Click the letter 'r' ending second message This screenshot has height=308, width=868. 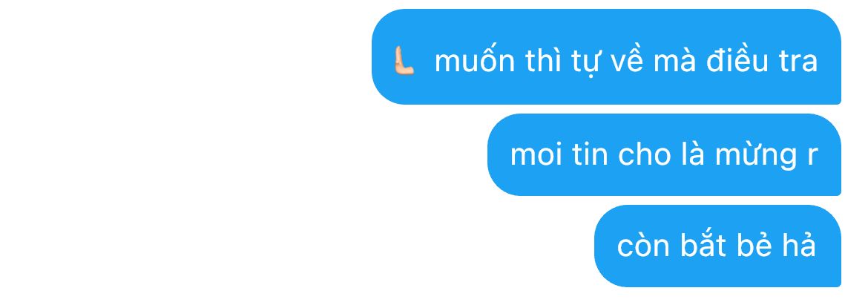coord(812,156)
